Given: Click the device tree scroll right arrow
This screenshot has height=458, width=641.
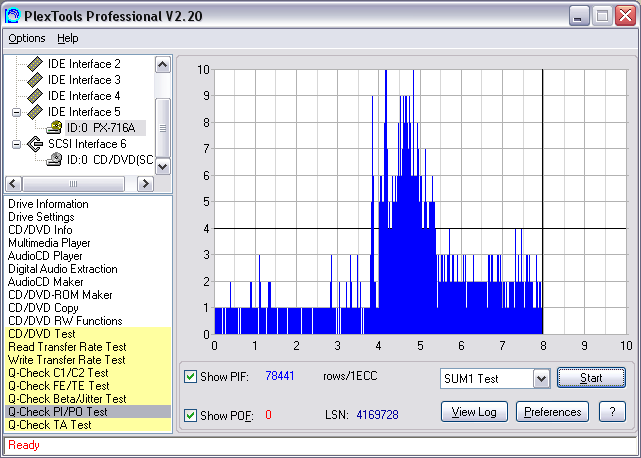Looking at the screenshot, I should click(145, 184).
